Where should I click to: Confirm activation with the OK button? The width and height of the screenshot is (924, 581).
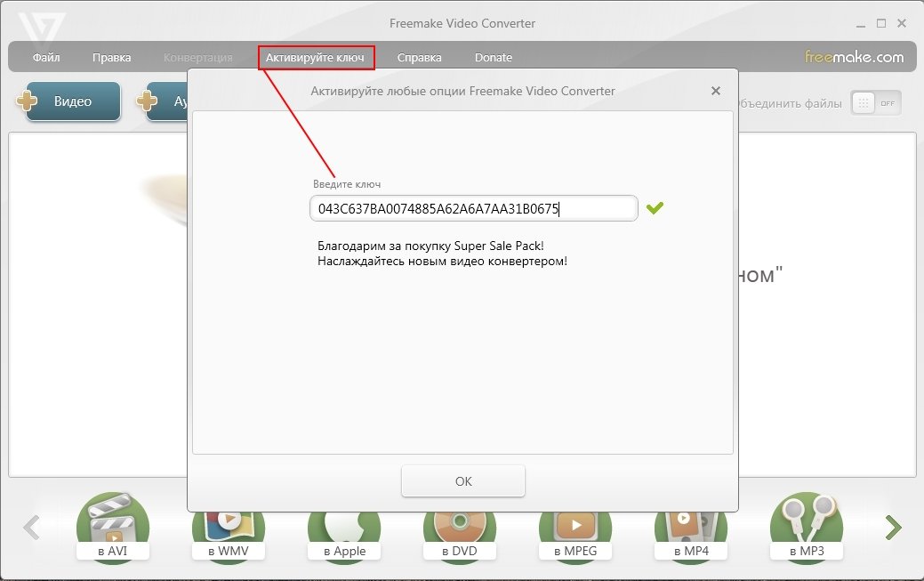[463, 480]
